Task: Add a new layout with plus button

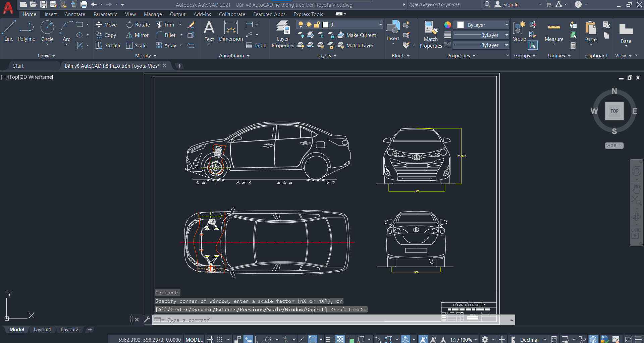Action: pyautogui.click(x=90, y=329)
